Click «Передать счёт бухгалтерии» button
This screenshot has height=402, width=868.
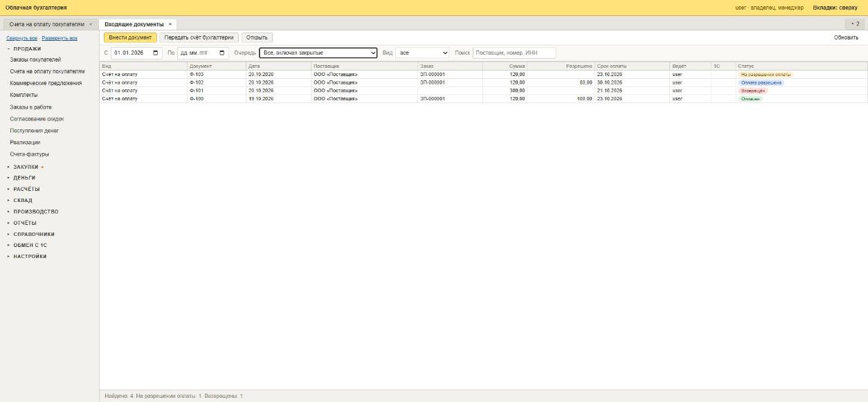(199, 37)
